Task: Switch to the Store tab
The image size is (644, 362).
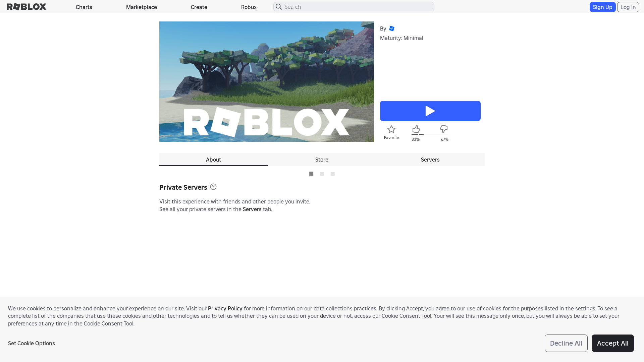Action: click(322, 160)
